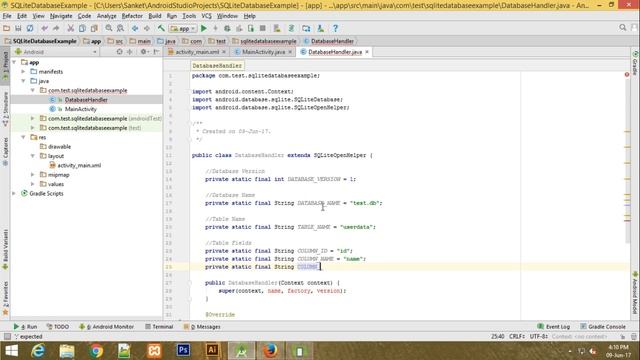The height and width of the screenshot is (360, 640).
Task: Click the Replace icon in toolbar
Action: coord(120,28)
